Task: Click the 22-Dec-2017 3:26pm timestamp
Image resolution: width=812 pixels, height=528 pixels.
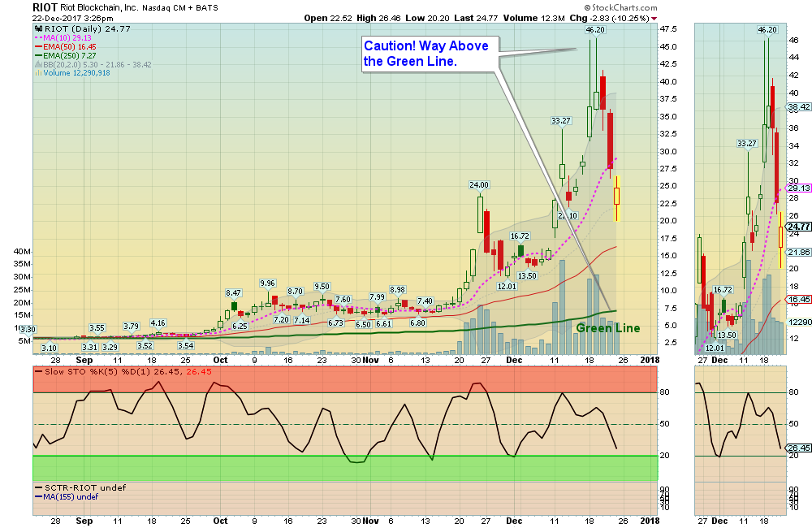Action: point(72,18)
